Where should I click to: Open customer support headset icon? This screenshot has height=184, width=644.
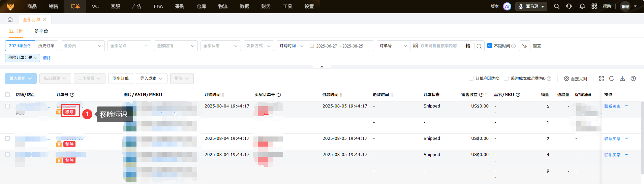pos(569,6)
